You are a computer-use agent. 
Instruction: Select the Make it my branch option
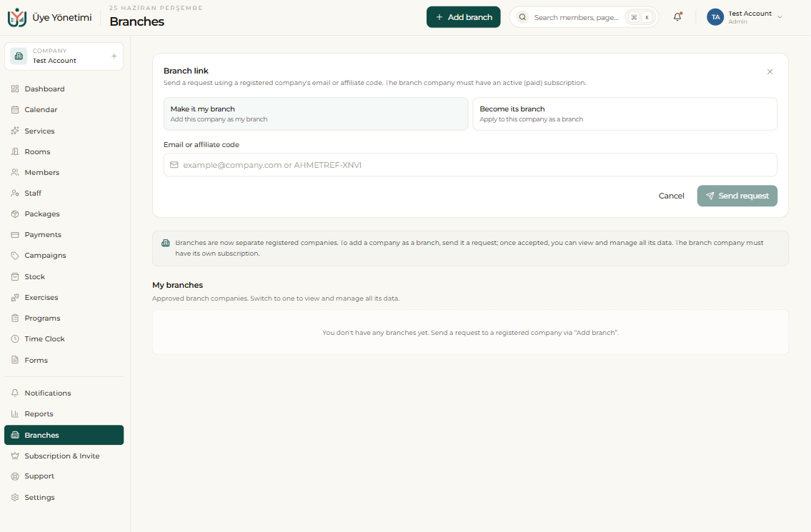click(x=316, y=114)
